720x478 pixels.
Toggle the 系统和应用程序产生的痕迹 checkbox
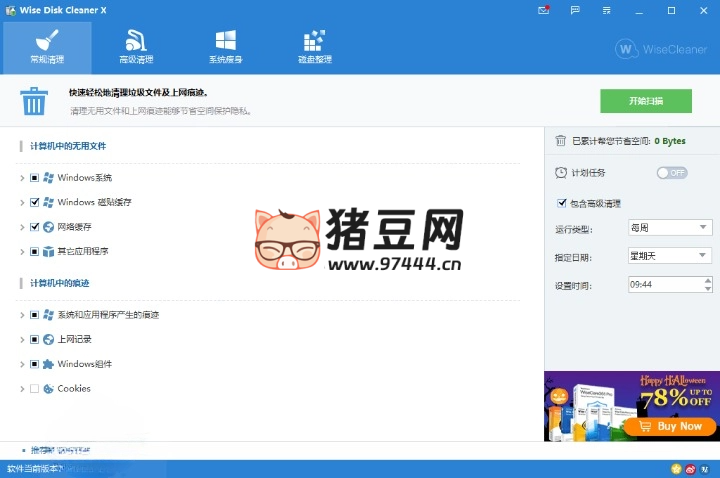coord(34,315)
